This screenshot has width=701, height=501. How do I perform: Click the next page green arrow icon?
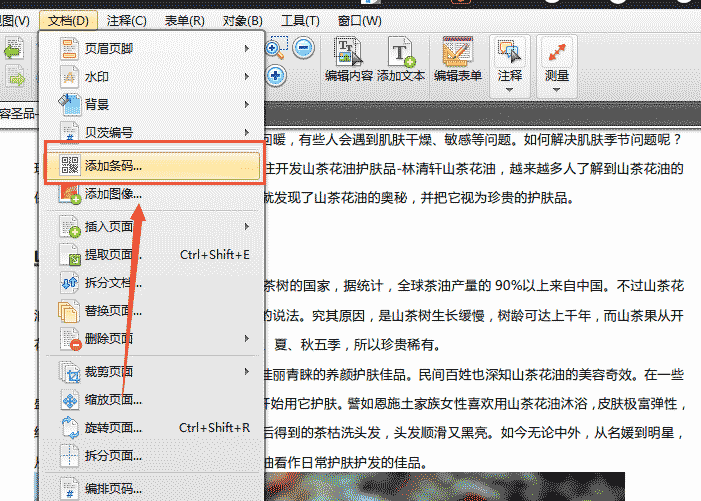15,76
